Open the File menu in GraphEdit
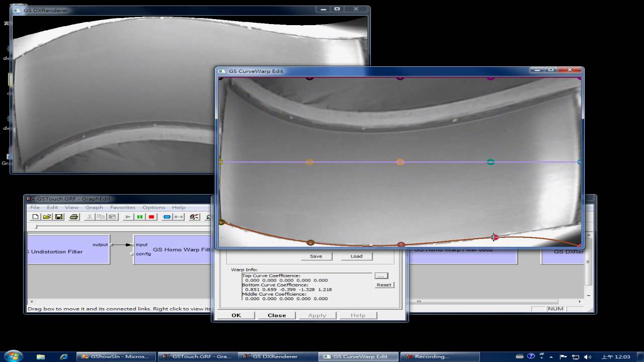The width and height of the screenshot is (644, 362). [35, 207]
